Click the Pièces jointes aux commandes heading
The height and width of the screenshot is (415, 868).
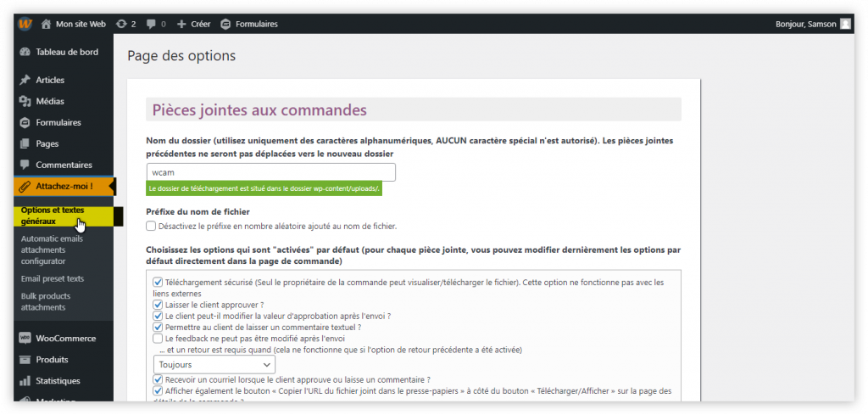[259, 109]
